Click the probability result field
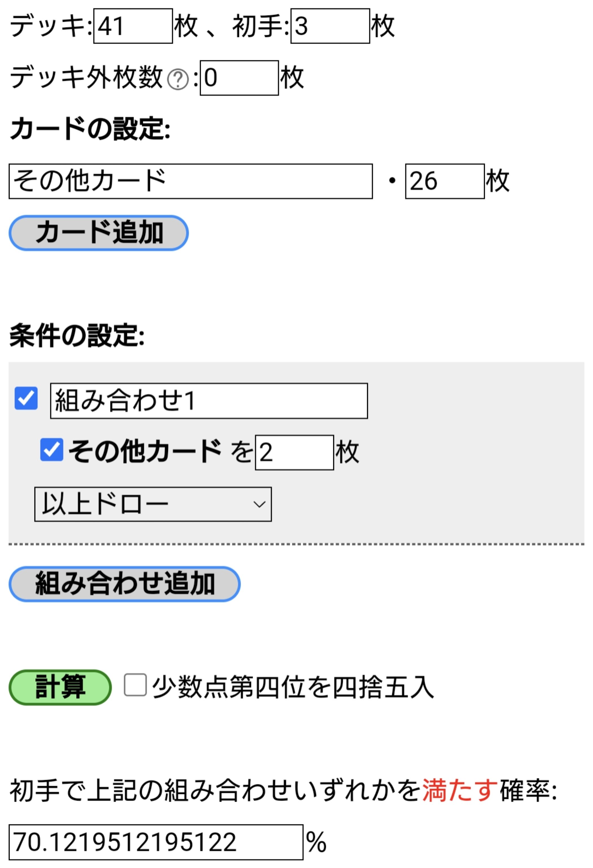The image size is (593, 868). (x=156, y=842)
